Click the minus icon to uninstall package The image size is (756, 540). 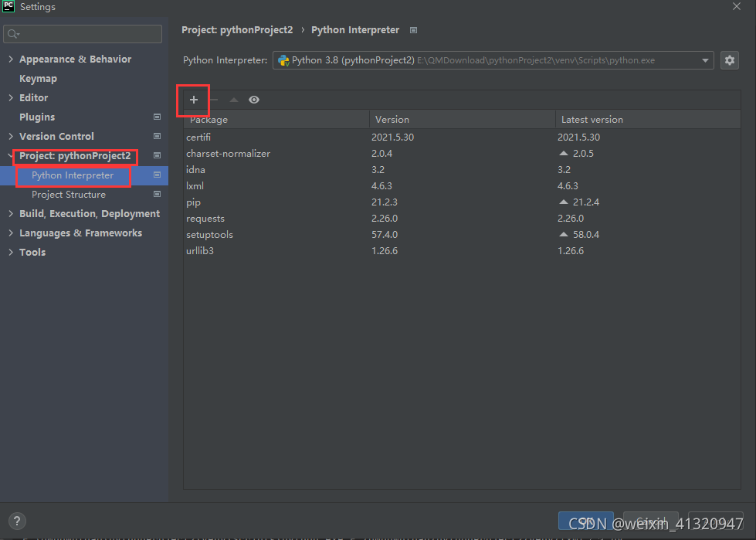[x=214, y=100]
